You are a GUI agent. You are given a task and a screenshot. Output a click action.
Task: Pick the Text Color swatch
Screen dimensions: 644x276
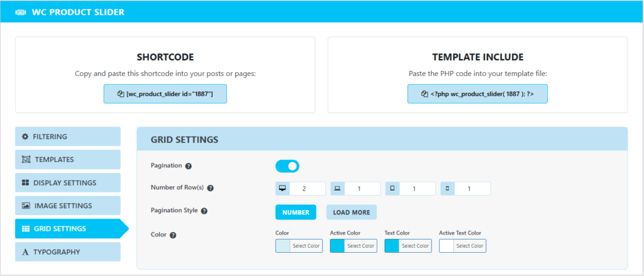392,246
